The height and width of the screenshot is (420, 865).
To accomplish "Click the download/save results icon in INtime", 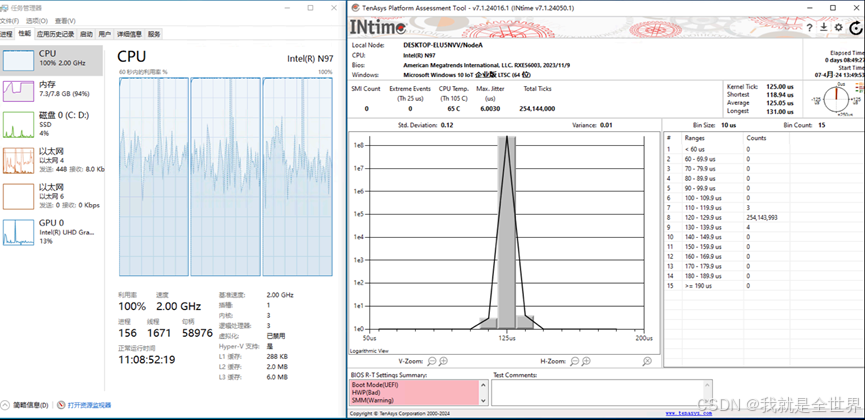I will coord(824,27).
